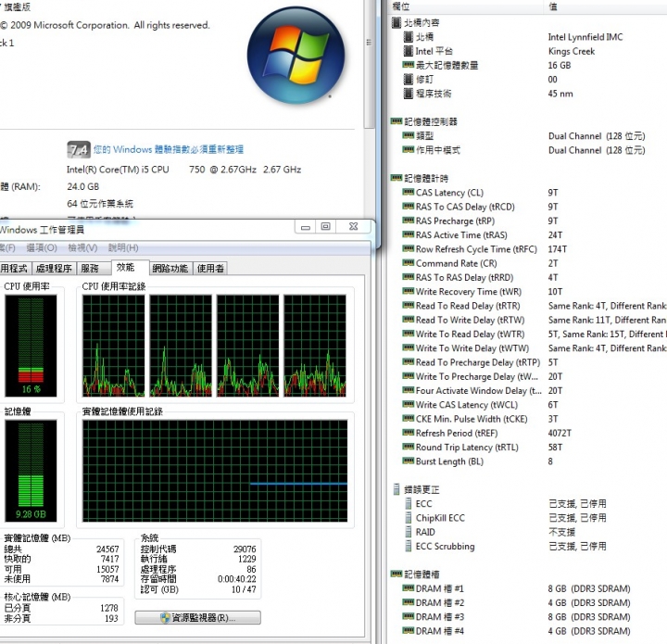Click the Refresh Period (tREF) row icon

click(x=409, y=433)
